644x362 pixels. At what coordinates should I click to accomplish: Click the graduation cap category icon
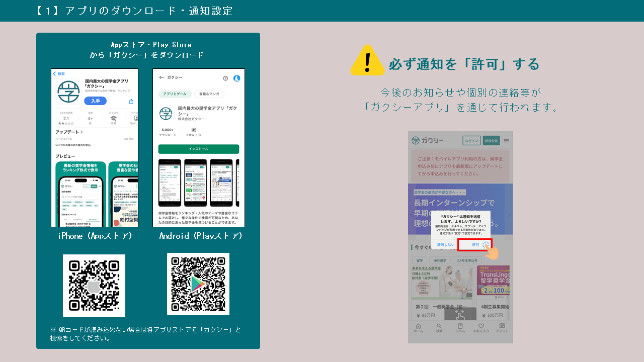click(x=114, y=119)
